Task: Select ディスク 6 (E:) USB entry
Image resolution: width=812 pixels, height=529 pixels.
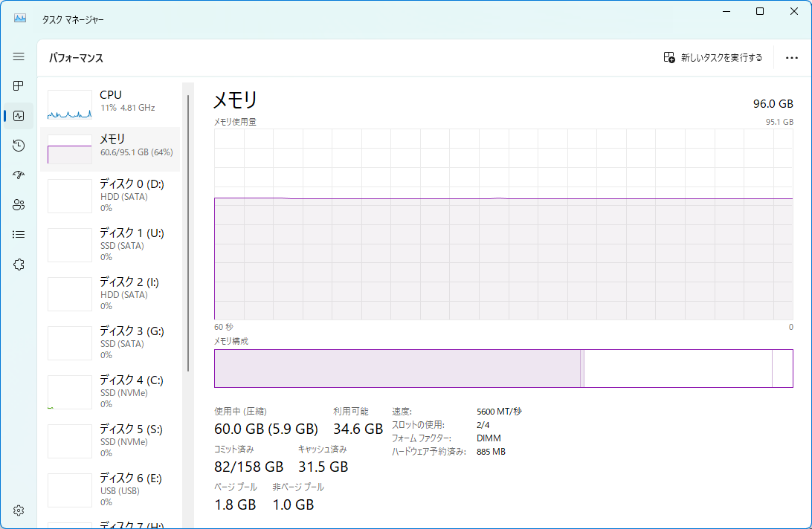Action: coord(110,490)
